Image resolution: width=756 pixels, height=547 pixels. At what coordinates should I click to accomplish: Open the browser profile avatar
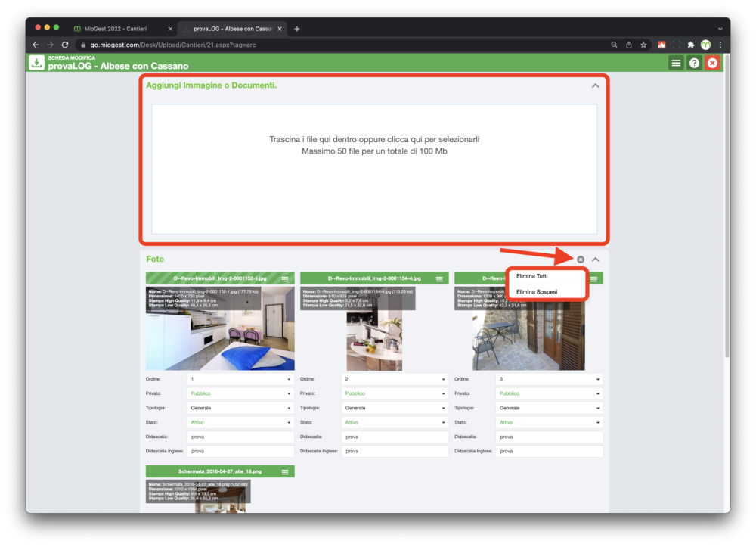point(705,45)
